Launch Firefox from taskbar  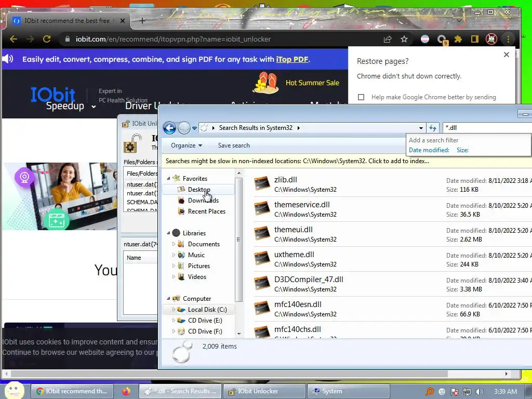126,391
